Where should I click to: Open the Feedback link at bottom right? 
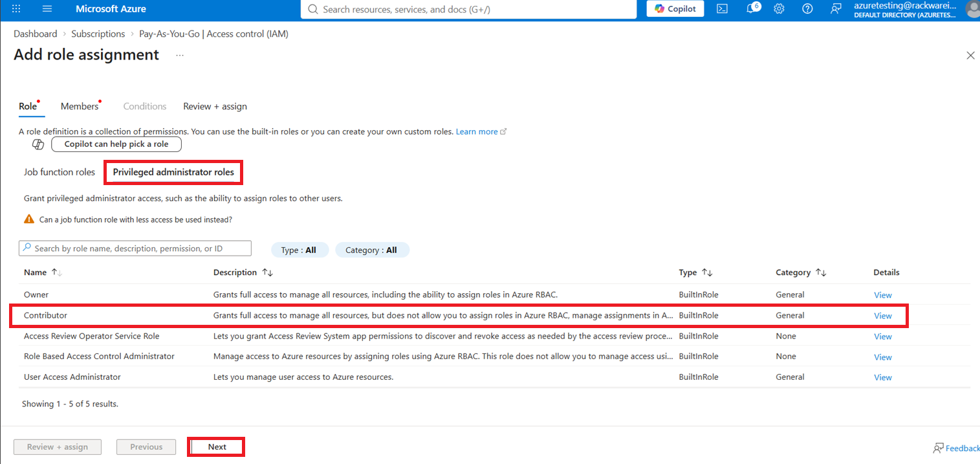tap(956, 448)
